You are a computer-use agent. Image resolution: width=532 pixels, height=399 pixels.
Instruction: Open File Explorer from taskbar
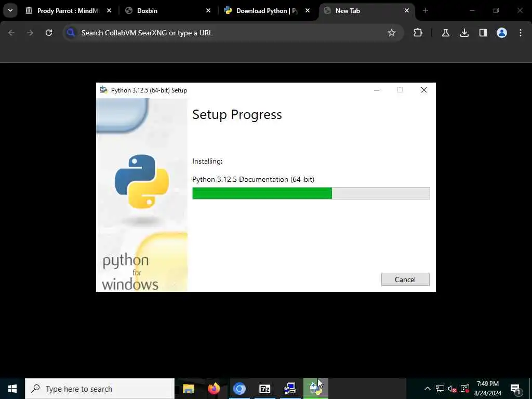[x=188, y=389]
